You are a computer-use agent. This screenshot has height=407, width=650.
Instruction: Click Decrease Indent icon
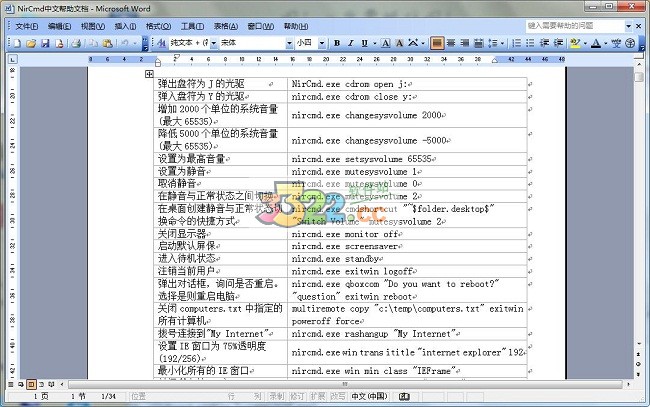pyautogui.click(x=544, y=43)
